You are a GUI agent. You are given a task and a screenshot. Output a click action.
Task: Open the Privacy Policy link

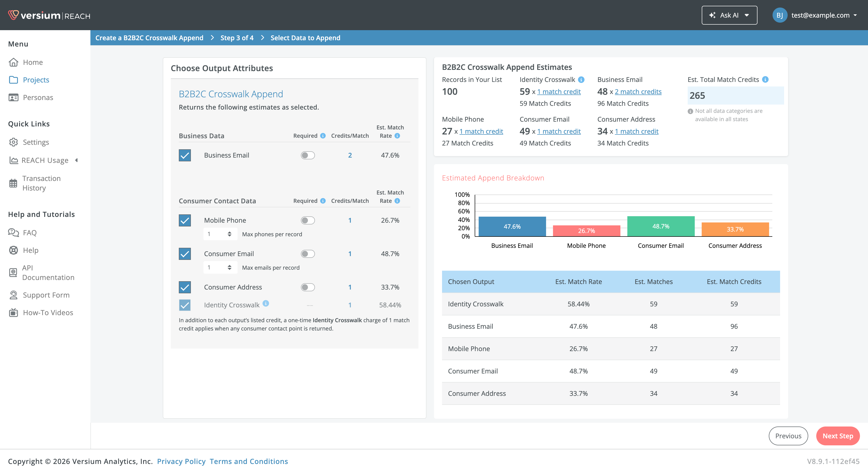(x=181, y=461)
